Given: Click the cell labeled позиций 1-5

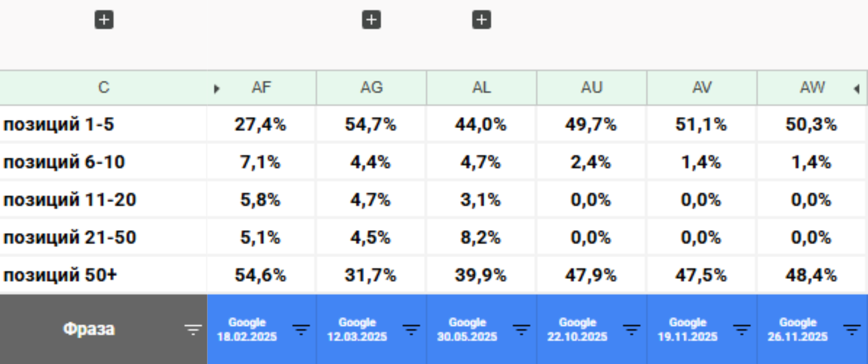Looking at the screenshot, I should 59,125.
